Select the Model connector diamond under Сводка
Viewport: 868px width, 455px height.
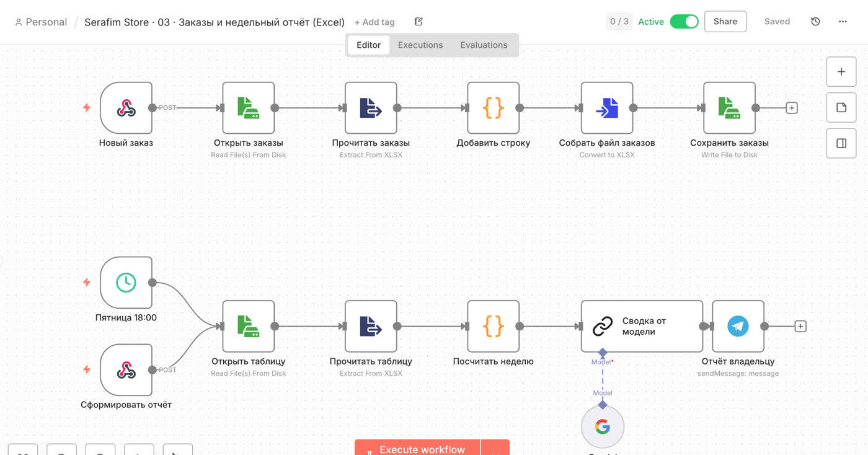tap(603, 352)
